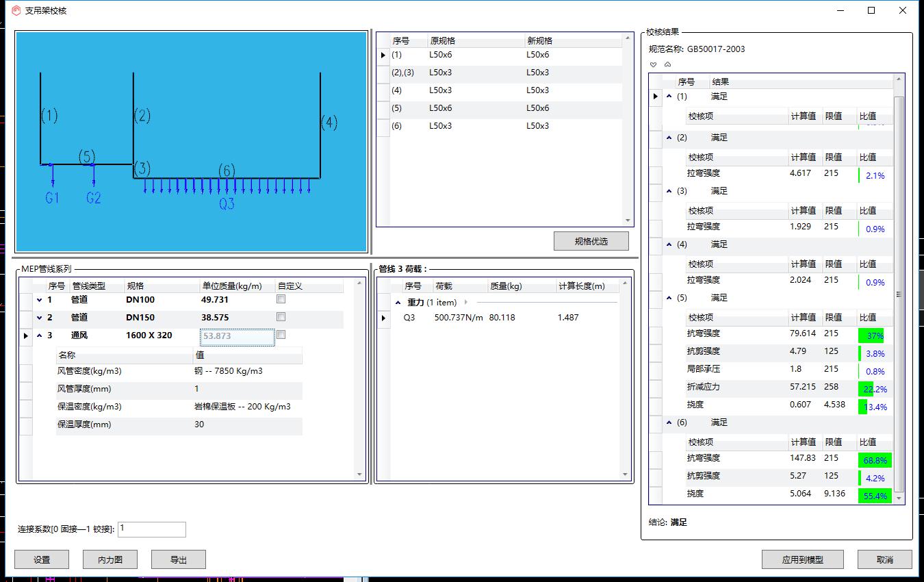Click the DN150 specification cell
The height and width of the screenshot is (582, 924).
point(140,318)
